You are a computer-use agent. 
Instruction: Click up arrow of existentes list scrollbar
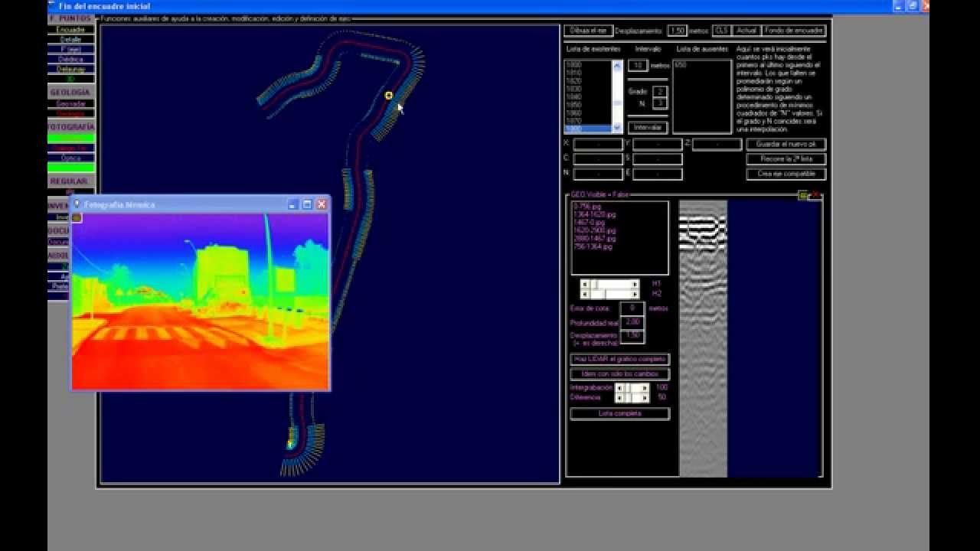(x=618, y=65)
